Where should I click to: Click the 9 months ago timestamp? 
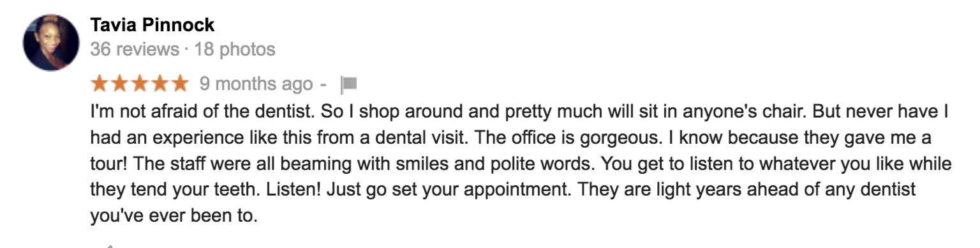point(256,84)
